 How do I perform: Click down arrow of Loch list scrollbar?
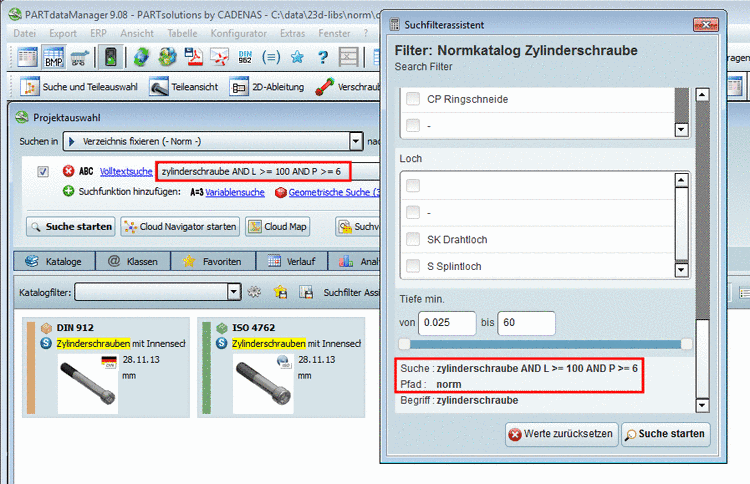pyautogui.click(x=682, y=270)
